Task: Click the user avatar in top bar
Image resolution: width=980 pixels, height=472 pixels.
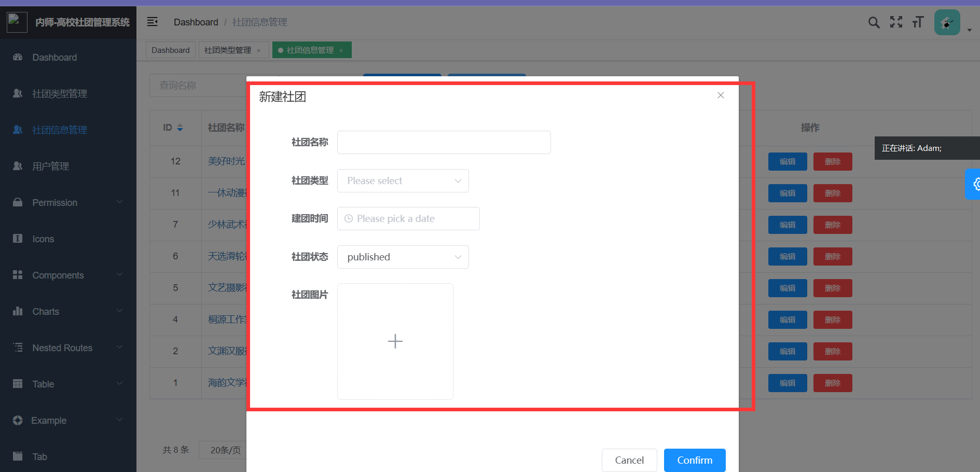Action: pyautogui.click(x=947, y=22)
